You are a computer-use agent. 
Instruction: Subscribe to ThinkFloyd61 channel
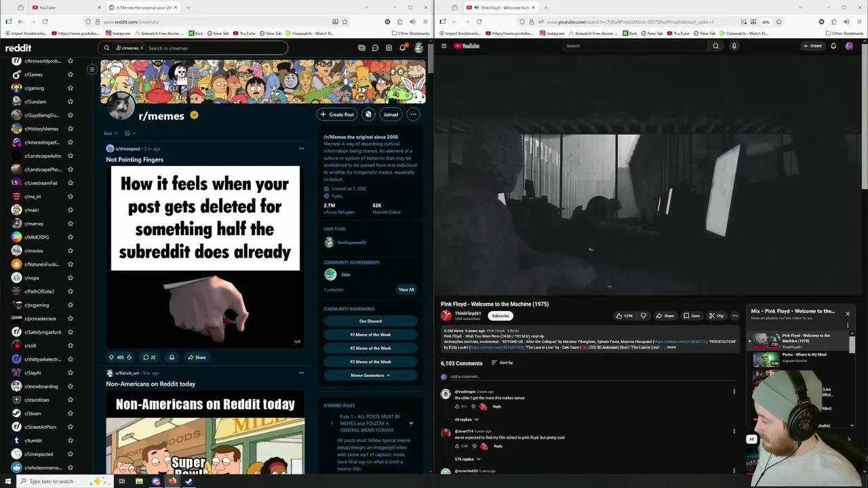[x=500, y=316]
